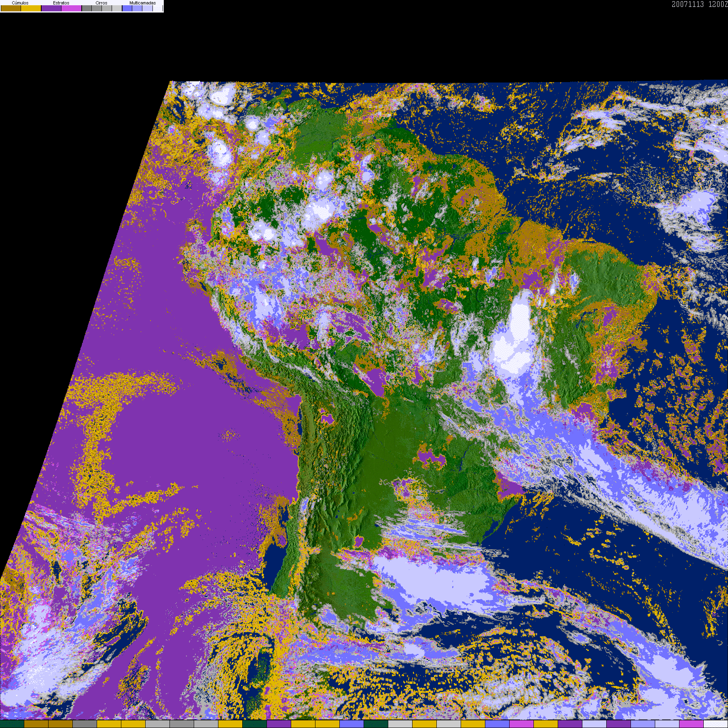
Task: Click the Cirros legend label
Action: 101,3
